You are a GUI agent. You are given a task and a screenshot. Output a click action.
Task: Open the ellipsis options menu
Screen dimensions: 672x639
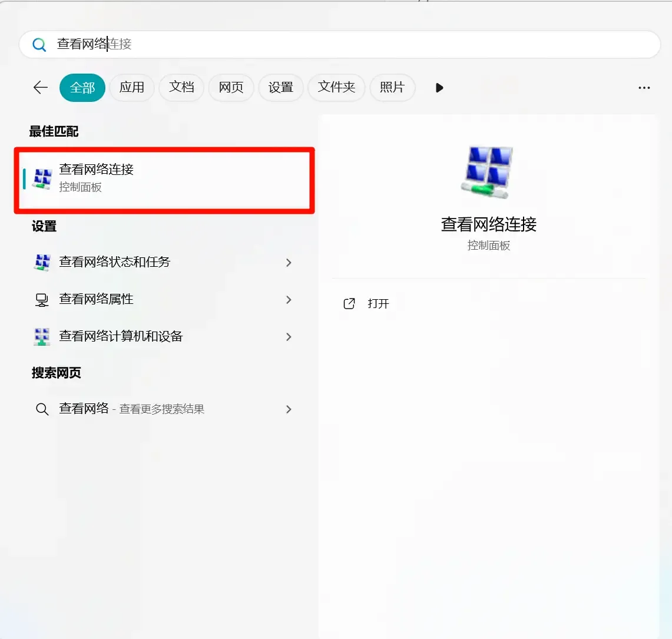(x=643, y=87)
